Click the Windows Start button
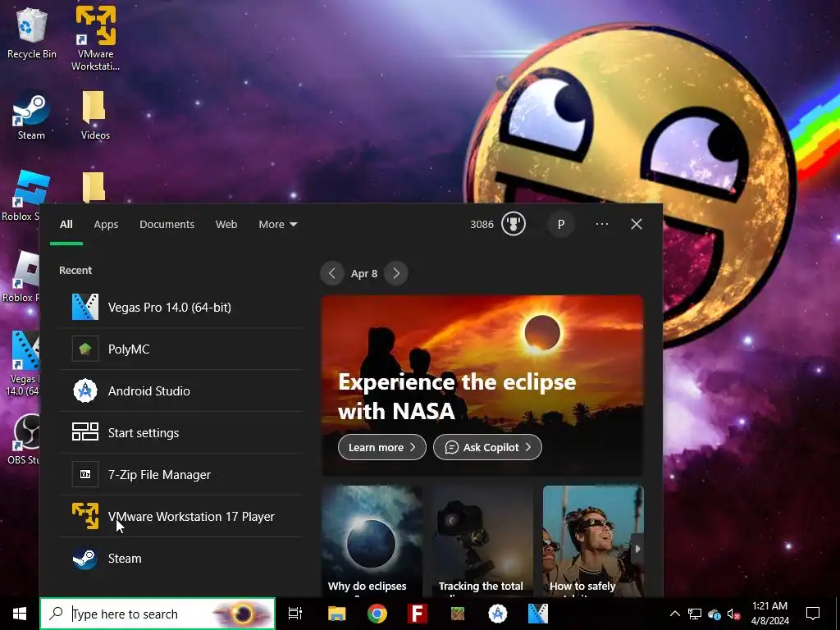840x630 pixels. (x=20, y=614)
